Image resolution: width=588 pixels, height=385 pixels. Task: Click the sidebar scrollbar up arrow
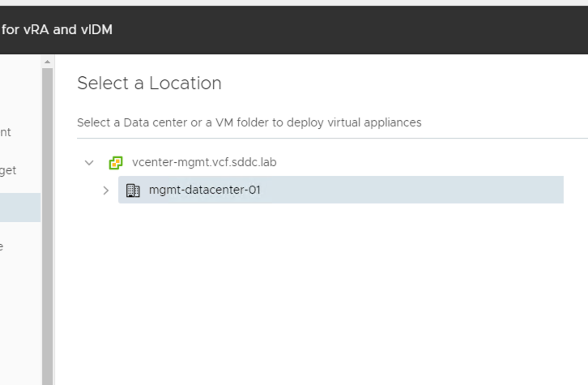[46, 62]
